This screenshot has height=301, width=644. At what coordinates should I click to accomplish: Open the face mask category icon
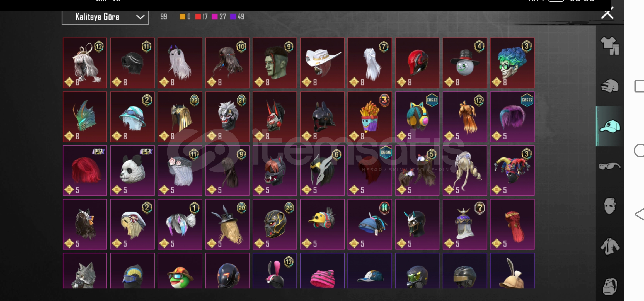pos(610,206)
